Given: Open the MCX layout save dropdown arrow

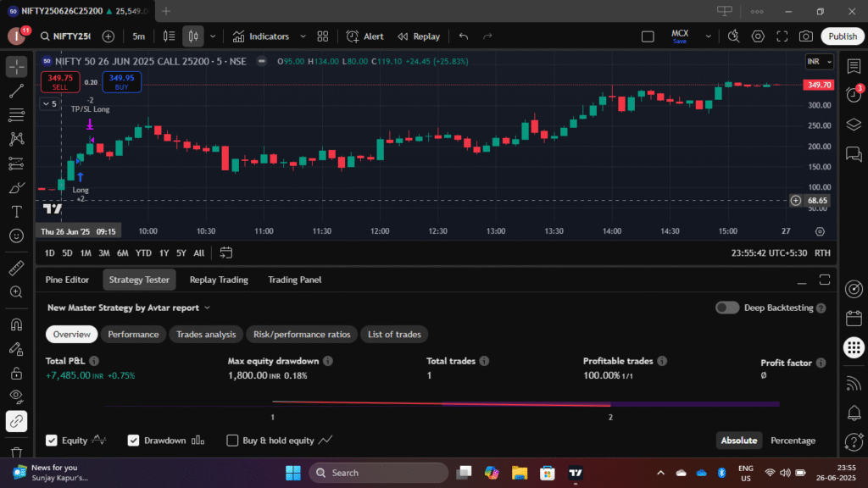Looking at the screenshot, I should point(708,36).
